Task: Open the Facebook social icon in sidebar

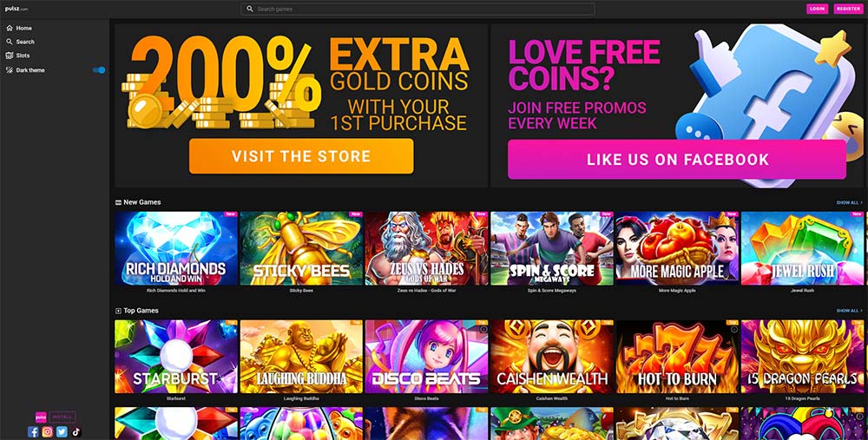Action: coord(33,431)
